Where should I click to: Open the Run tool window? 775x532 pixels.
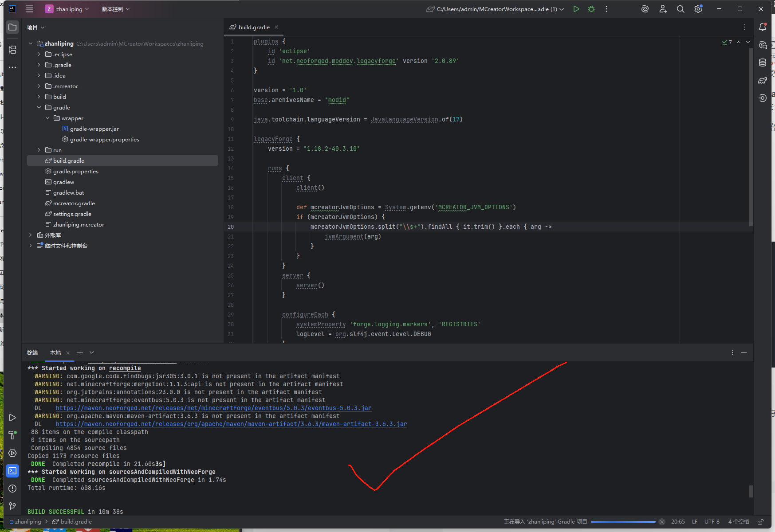click(x=12, y=418)
